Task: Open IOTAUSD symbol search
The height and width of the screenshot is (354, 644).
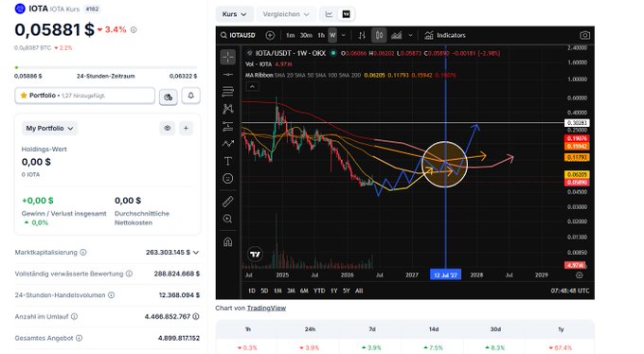Action: point(239,35)
